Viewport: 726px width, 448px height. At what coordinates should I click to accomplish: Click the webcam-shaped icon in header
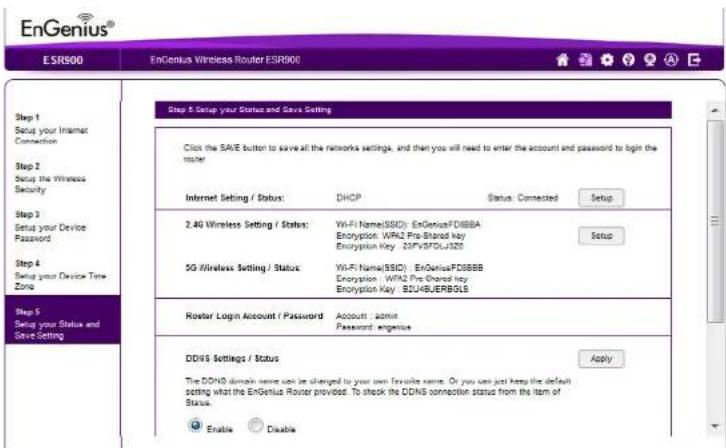(x=650, y=60)
